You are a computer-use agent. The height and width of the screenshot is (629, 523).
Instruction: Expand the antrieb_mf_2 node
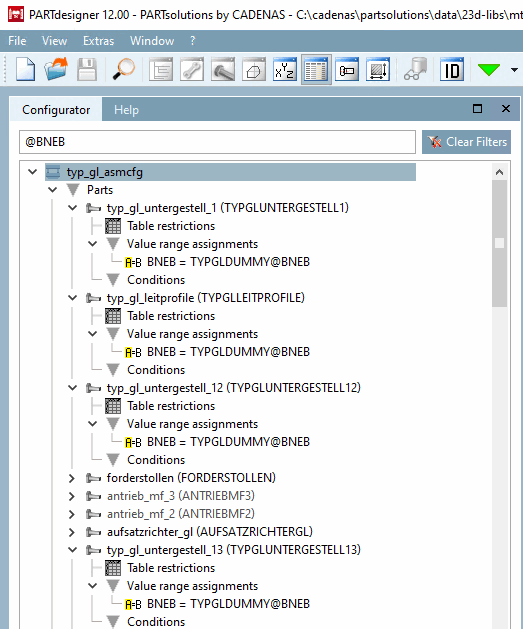[x=72, y=514]
